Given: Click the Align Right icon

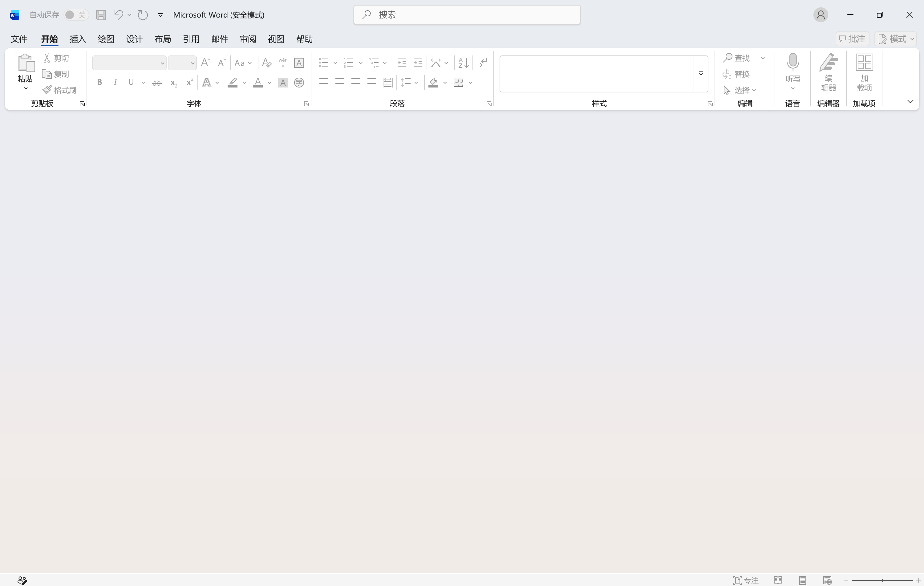Looking at the screenshot, I should (356, 83).
